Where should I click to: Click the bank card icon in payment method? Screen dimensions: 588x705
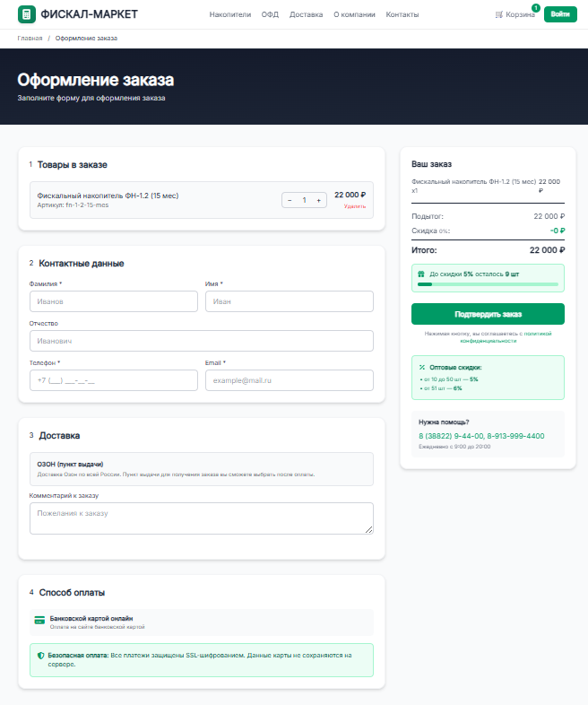39,621
